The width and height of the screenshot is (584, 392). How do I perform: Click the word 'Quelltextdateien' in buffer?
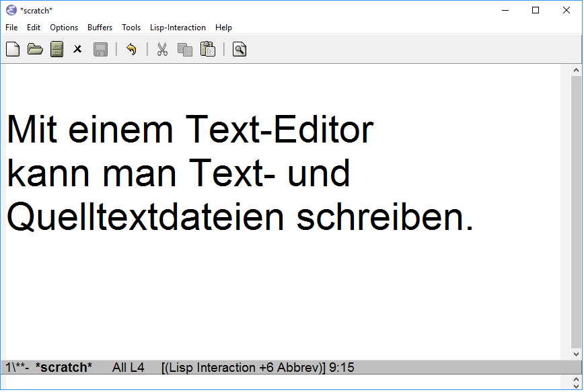(145, 217)
